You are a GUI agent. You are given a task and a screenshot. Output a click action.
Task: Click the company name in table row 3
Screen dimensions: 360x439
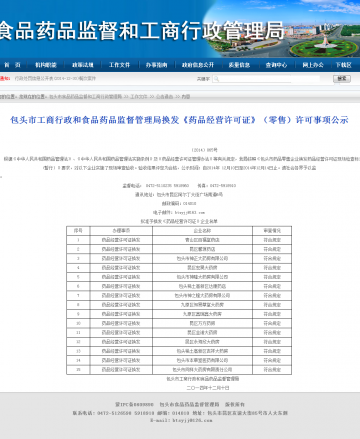(x=202, y=258)
